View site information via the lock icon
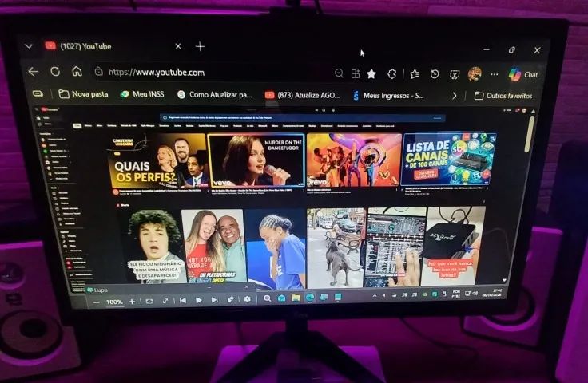Screen dimensions: 588x383 (x=98, y=71)
